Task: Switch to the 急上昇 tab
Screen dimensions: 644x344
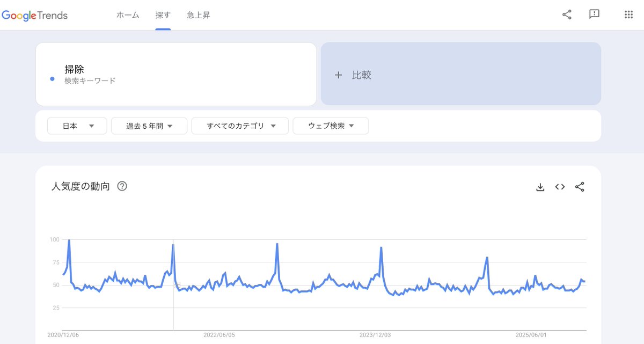Action: coord(199,15)
